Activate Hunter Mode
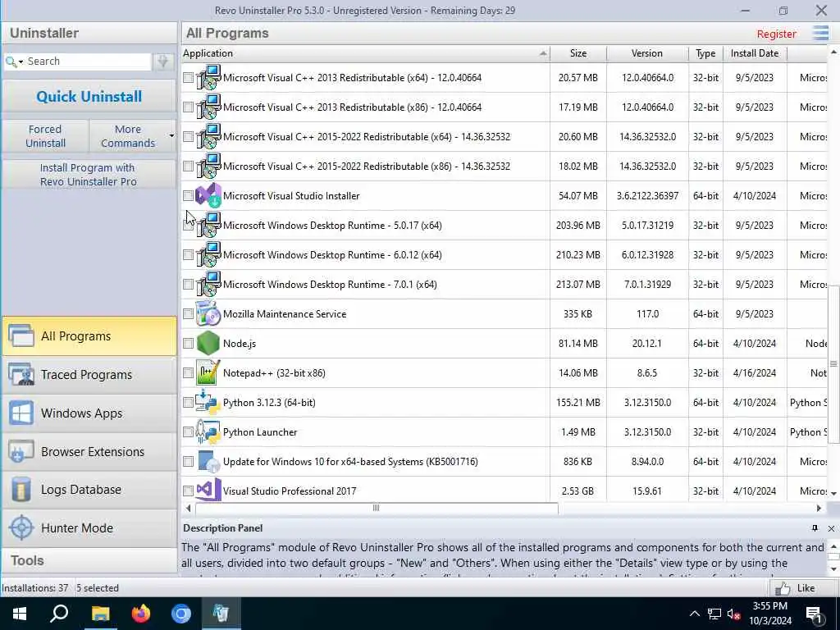The height and width of the screenshot is (630, 840). point(89,527)
